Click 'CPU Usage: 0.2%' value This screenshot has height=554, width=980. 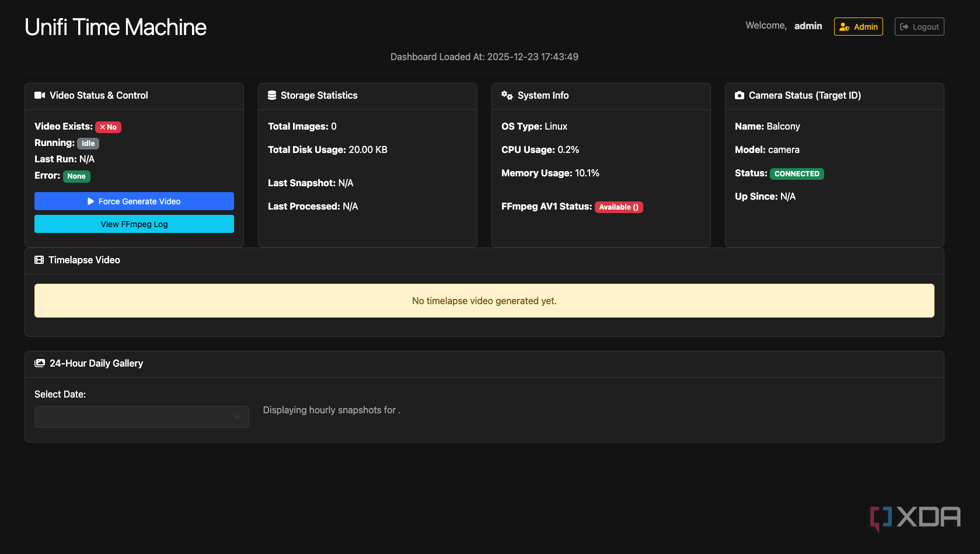coord(540,150)
